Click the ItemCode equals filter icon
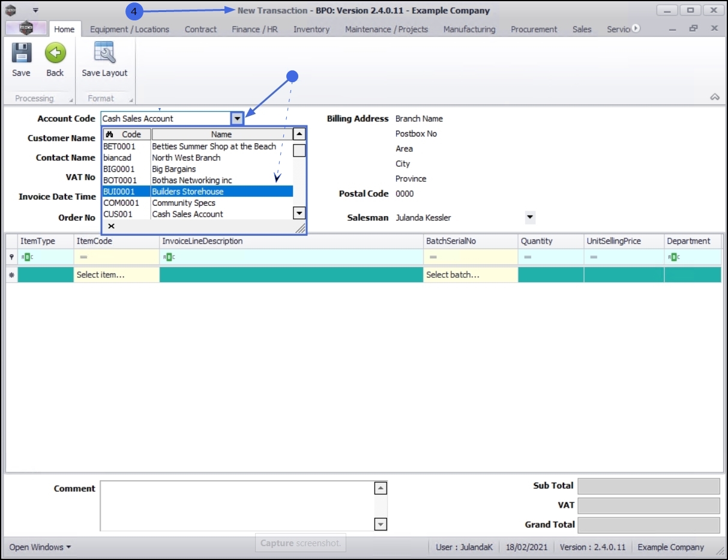Image resolution: width=728 pixels, height=560 pixels. pos(83,257)
